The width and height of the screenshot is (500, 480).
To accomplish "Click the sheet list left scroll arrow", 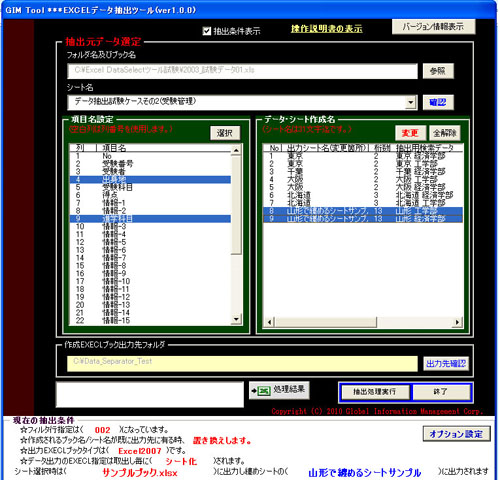I will (x=269, y=322).
